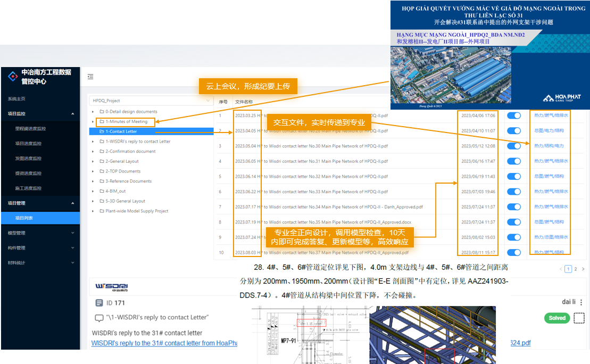Collapse the sidebar using the hamburger menu icon
The height and width of the screenshot is (364, 590).
(x=90, y=77)
